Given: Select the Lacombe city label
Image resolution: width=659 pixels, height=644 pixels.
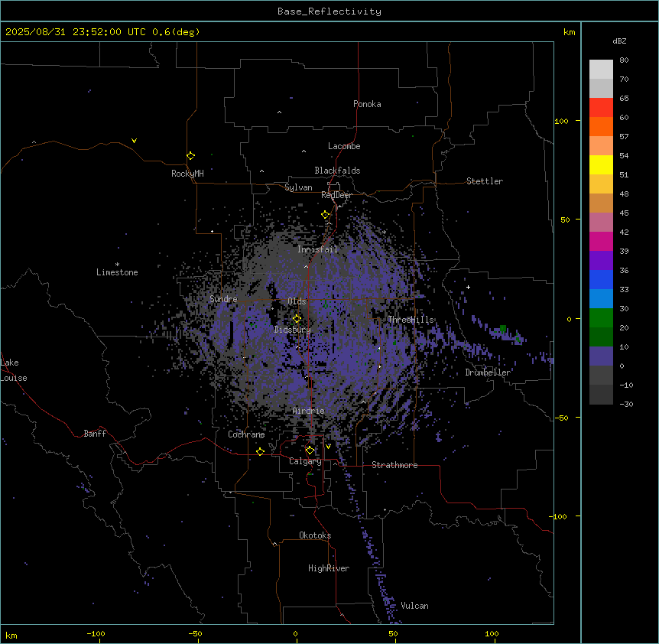Looking at the screenshot, I should pyautogui.click(x=344, y=146).
